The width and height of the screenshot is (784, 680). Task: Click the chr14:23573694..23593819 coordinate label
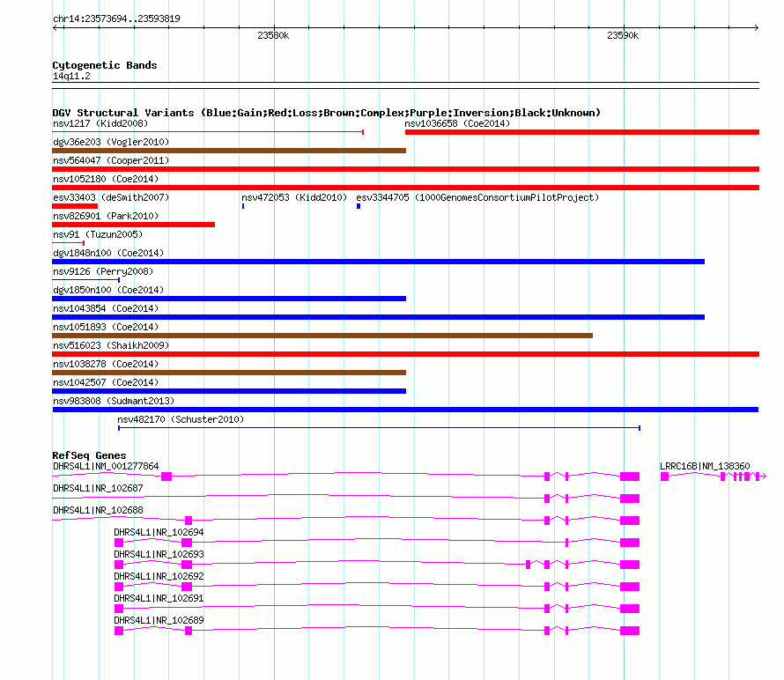(116, 18)
